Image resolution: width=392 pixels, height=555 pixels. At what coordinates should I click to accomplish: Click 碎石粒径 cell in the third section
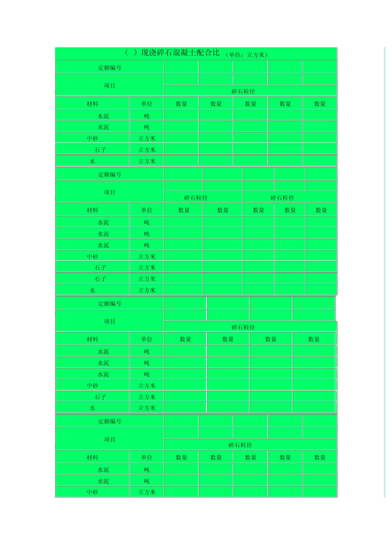[x=243, y=327]
